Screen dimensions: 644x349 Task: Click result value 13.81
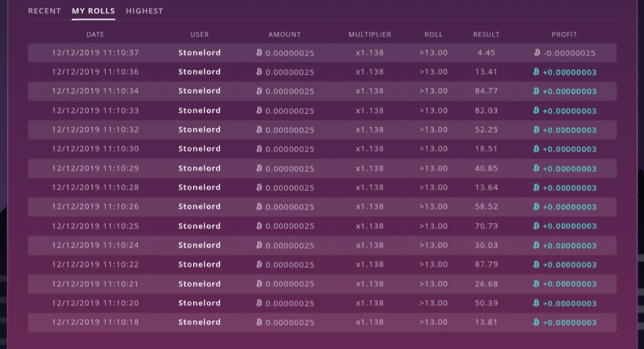point(487,322)
